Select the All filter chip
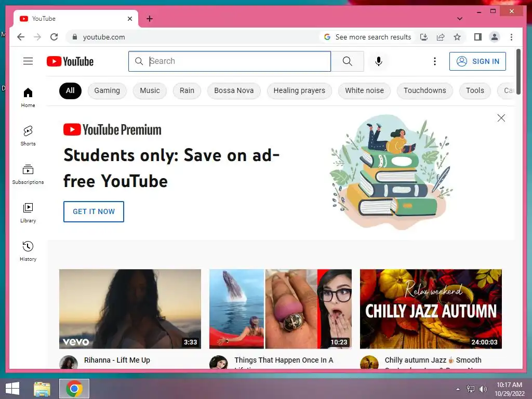532x399 pixels. tap(70, 90)
